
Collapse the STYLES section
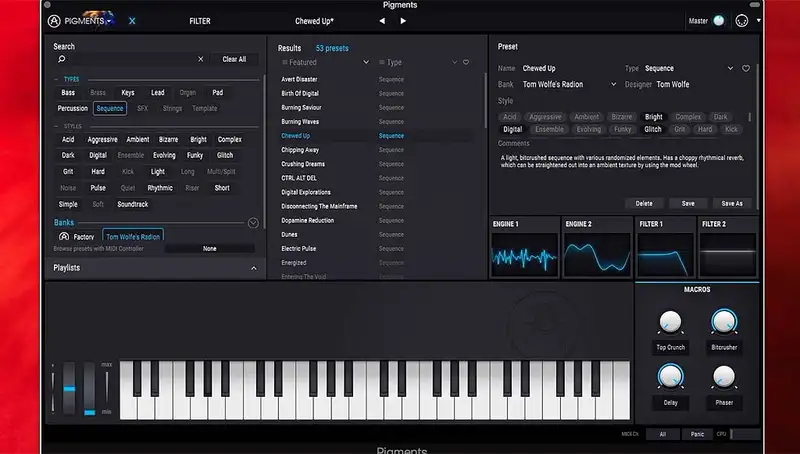tap(56, 127)
